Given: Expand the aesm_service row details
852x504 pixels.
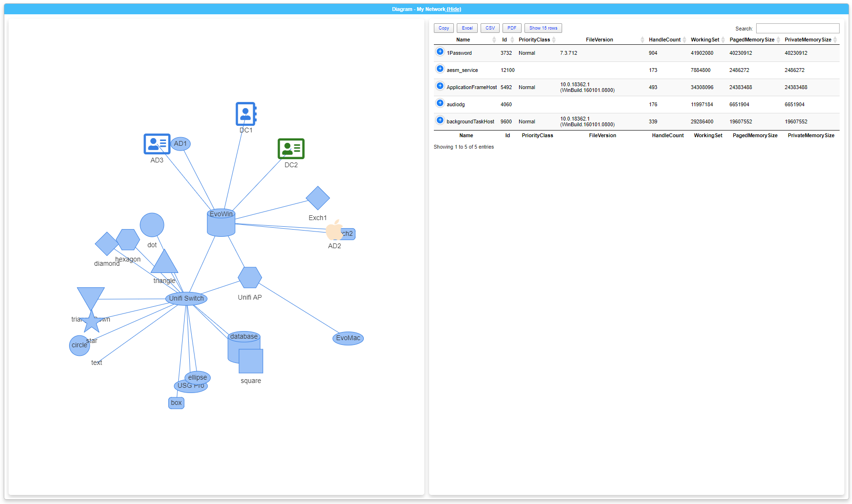Looking at the screenshot, I should click(440, 69).
